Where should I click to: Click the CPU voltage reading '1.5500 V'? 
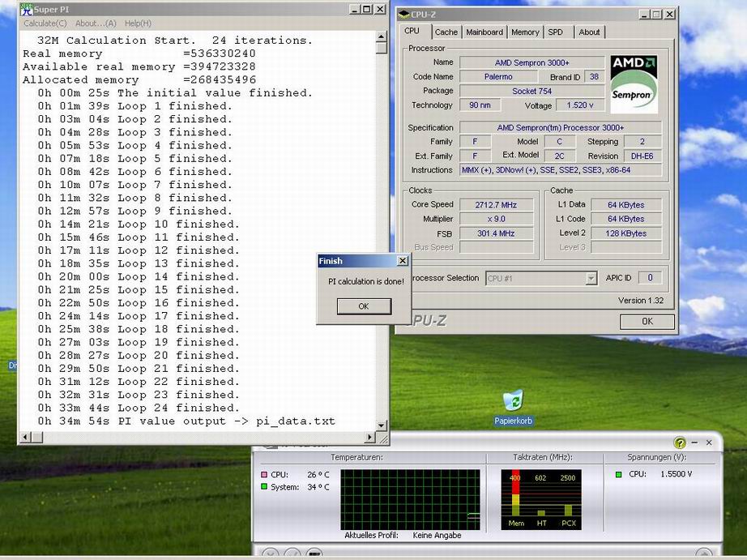[x=676, y=474]
